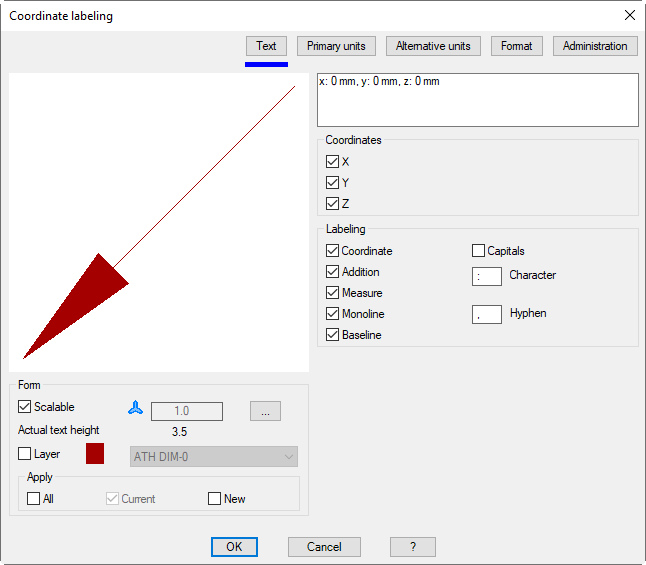
Task: Open the ATH DIM-0 layer dropdown
Action: coord(213,457)
